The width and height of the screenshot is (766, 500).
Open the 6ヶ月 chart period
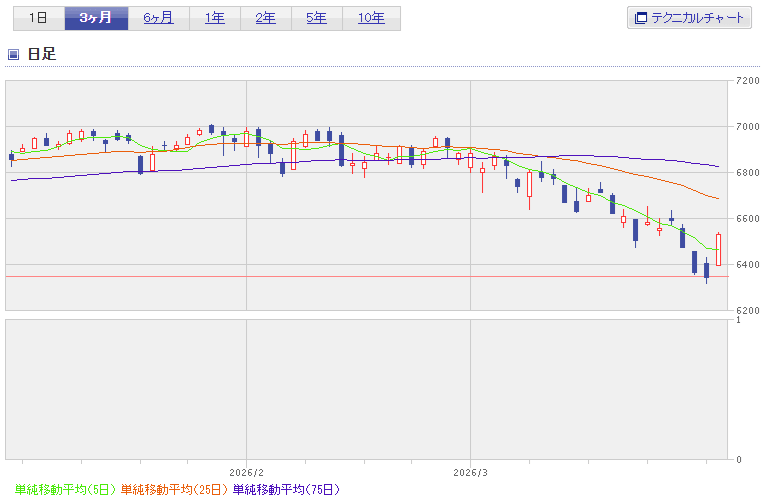pos(158,18)
